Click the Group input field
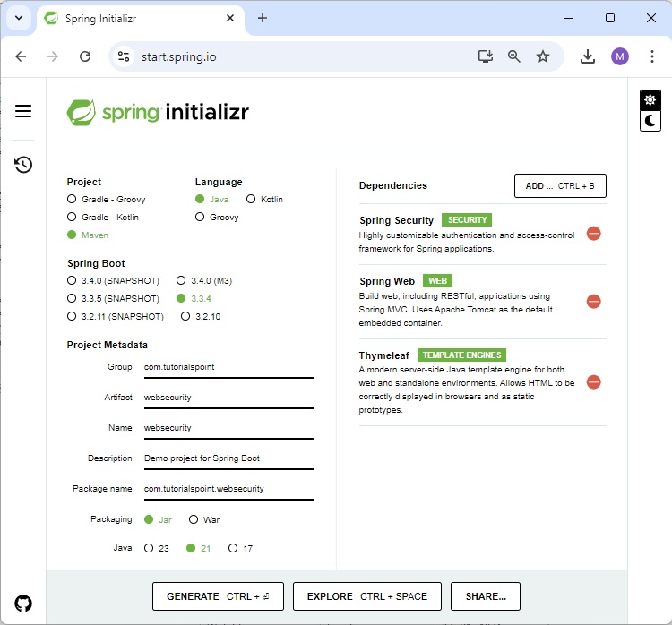This screenshot has width=672, height=625. pos(228,367)
